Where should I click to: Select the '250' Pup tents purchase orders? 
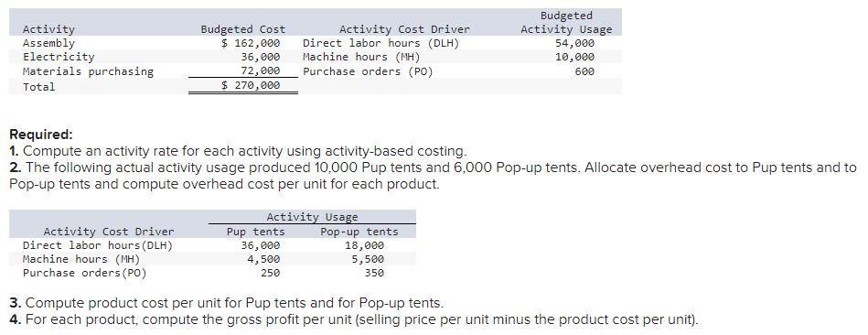click(270, 273)
